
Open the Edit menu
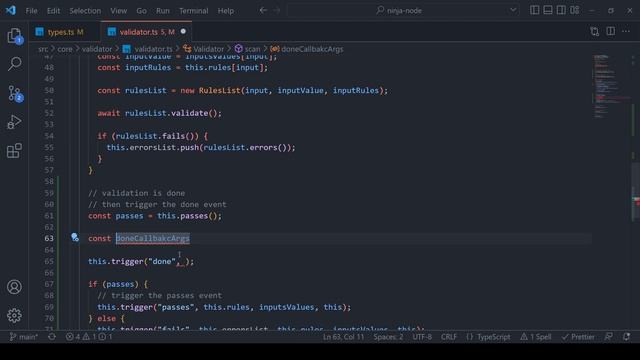(53, 11)
